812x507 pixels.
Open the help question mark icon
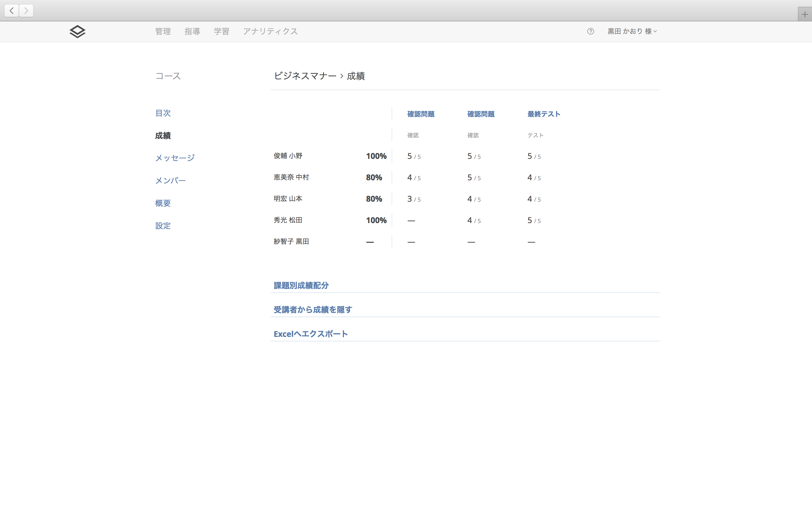click(x=591, y=32)
